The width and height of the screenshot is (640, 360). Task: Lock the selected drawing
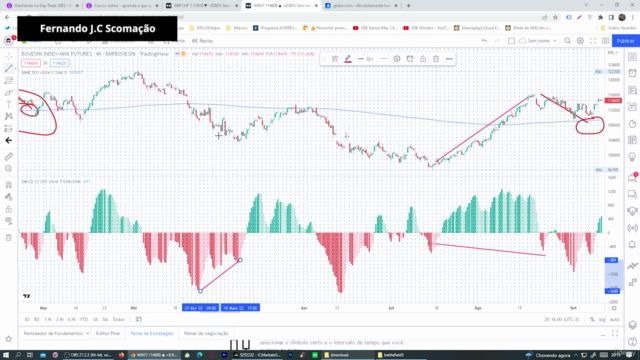click(x=423, y=59)
